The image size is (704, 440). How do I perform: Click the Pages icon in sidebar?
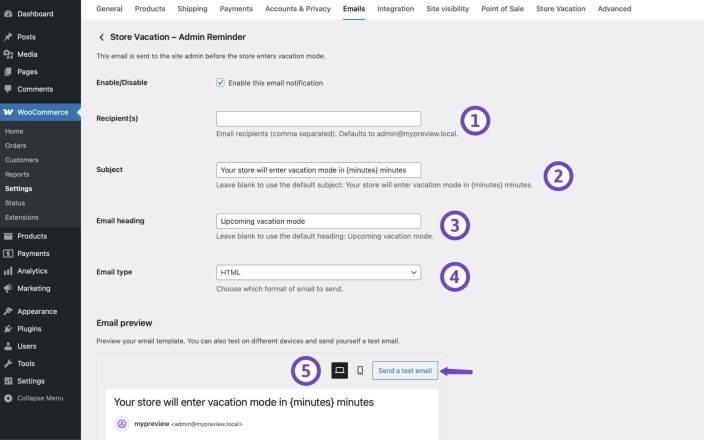[x=8, y=72]
